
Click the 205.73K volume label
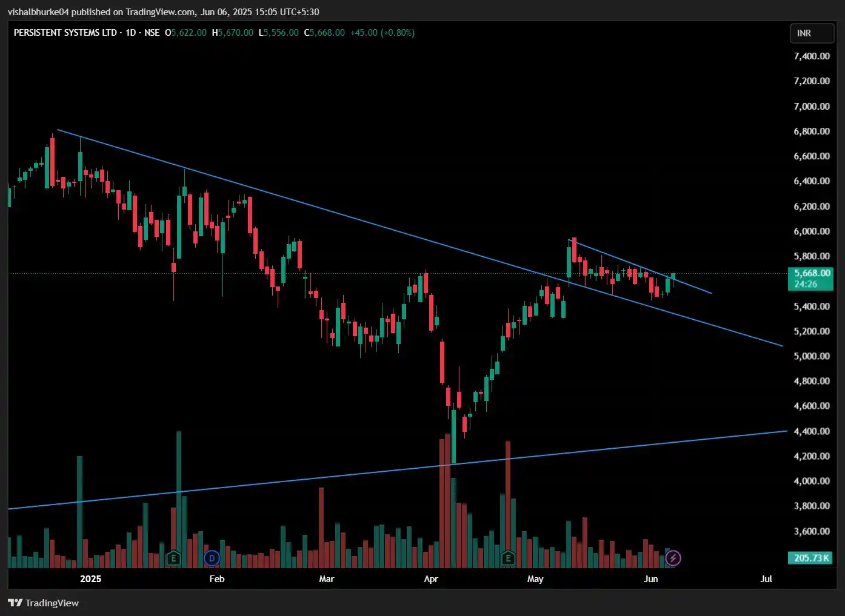812,558
